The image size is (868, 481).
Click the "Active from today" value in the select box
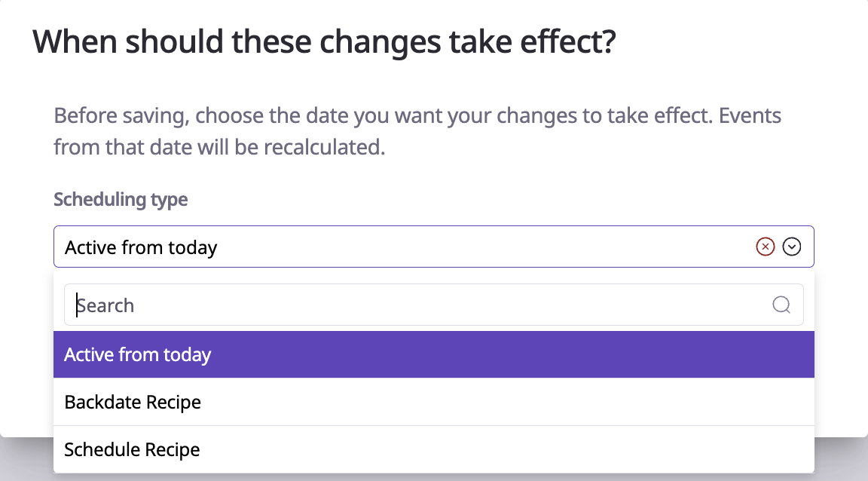coord(141,247)
